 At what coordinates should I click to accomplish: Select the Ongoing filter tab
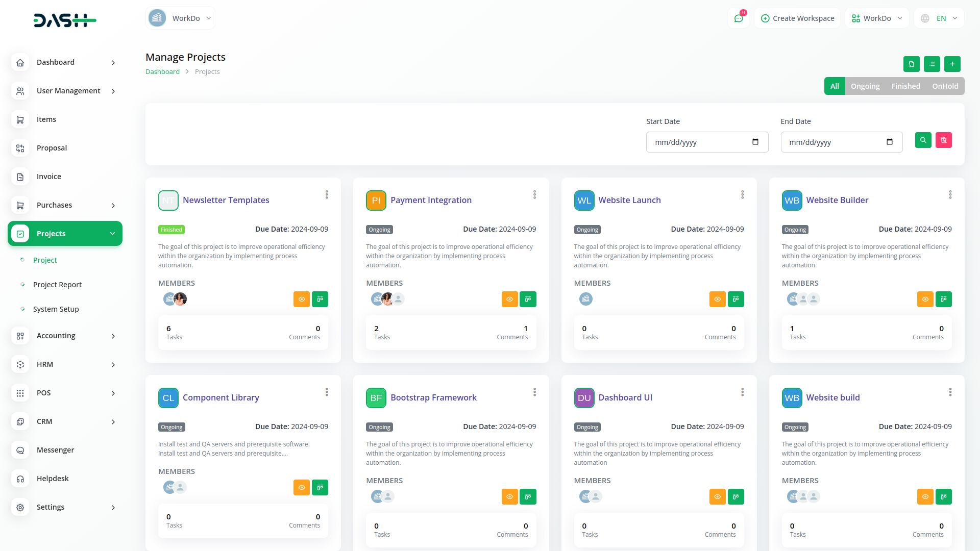(865, 86)
